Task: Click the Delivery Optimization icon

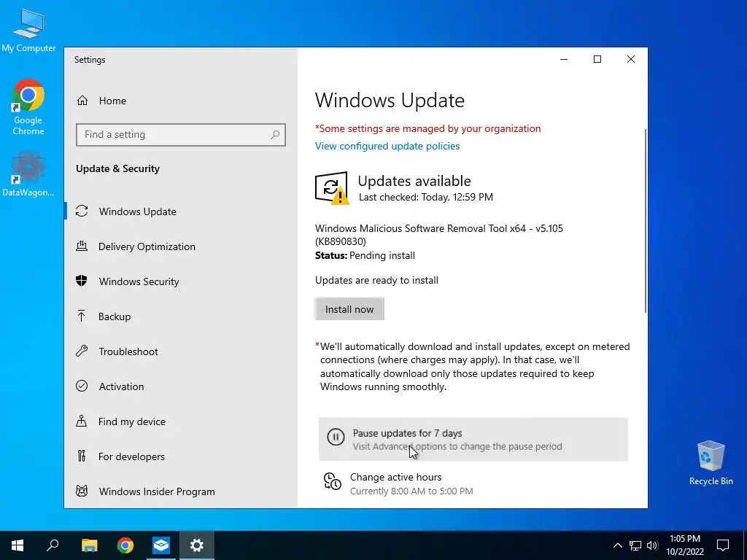Action: tap(82, 246)
